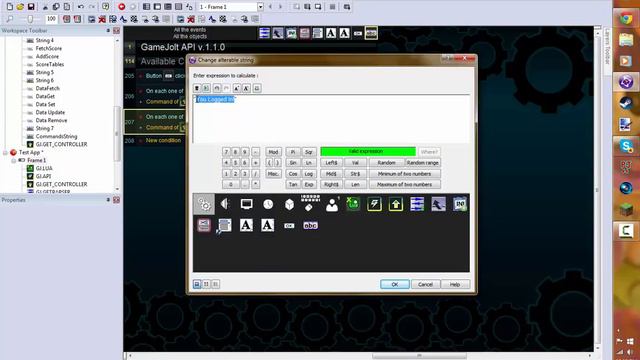The height and width of the screenshot is (360, 640).
Task: Select the blue striped list object icon
Action: coord(417,204)
